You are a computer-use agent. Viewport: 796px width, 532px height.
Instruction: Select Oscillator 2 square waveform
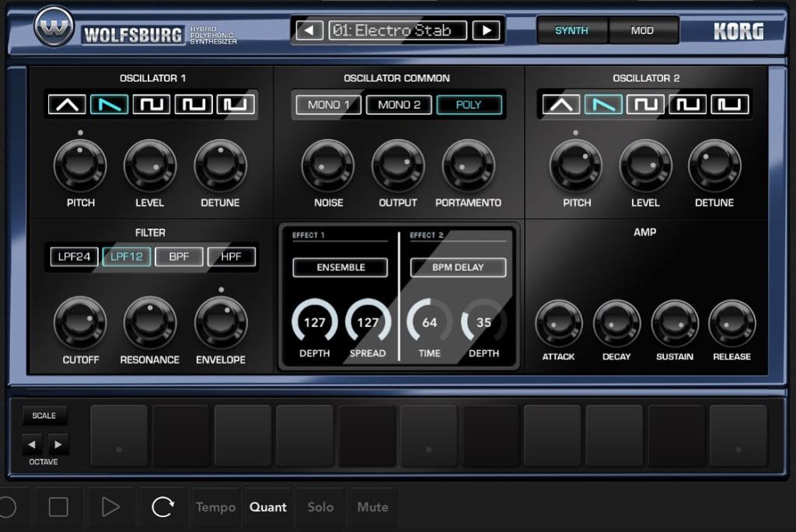tap(645, 105)
